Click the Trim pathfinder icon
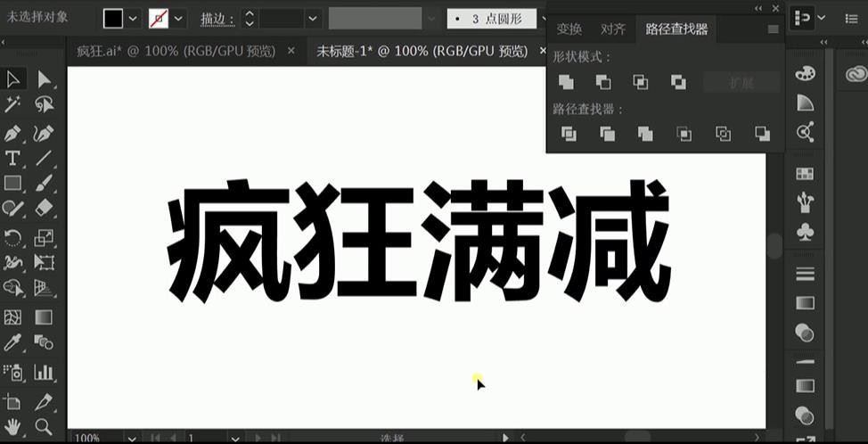Image resolution: width=868 pixels, height=444 pixels. 607,134
